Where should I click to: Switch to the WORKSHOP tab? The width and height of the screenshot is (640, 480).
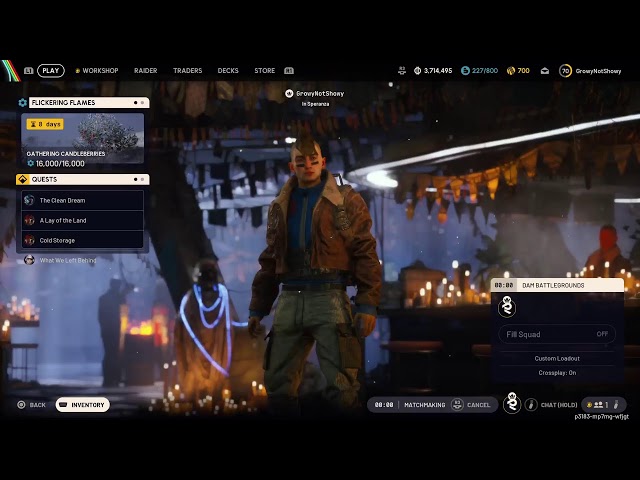click(x=100, y=71)
